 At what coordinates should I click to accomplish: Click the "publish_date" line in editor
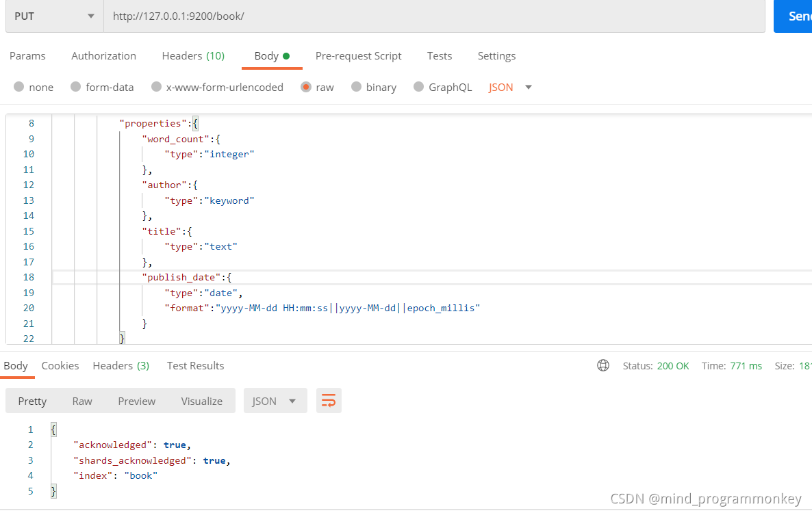(186, 278)
